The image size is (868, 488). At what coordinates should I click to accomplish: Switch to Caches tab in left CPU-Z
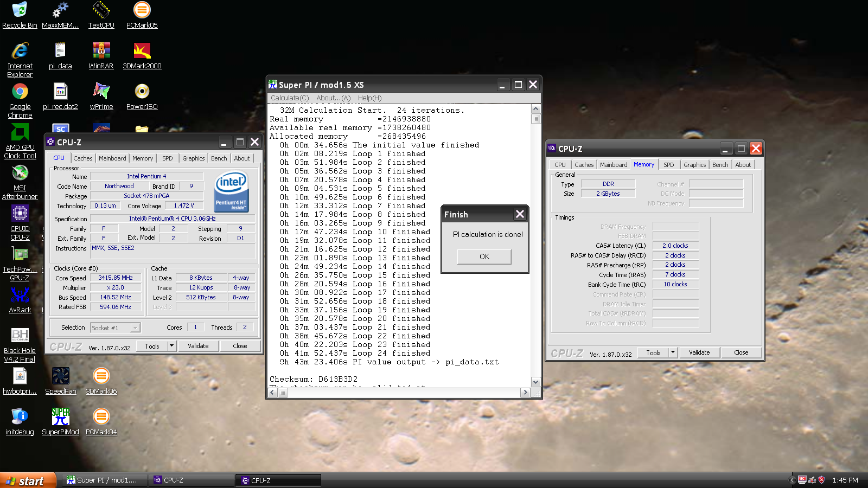coord(83,158)
